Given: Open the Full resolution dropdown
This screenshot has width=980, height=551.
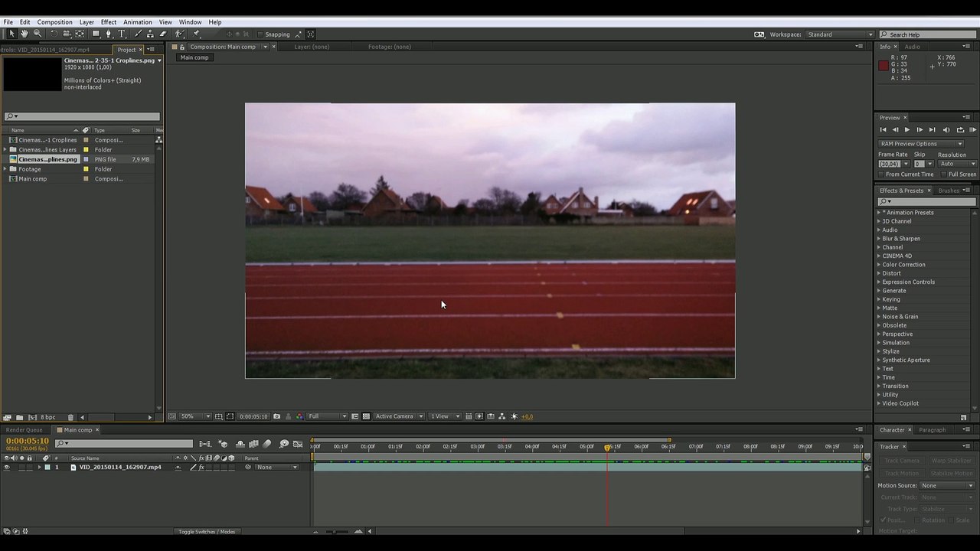Looking at the screenshot, I should click(x=327, y=416).
